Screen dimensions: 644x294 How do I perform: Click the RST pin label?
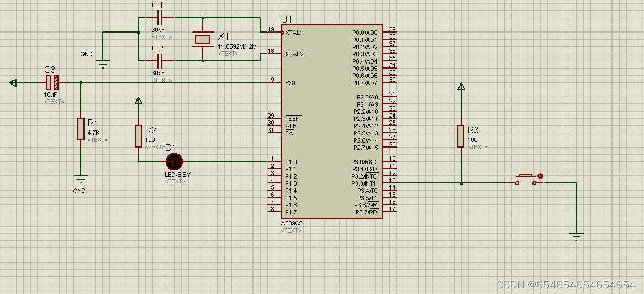pos(290,83)
